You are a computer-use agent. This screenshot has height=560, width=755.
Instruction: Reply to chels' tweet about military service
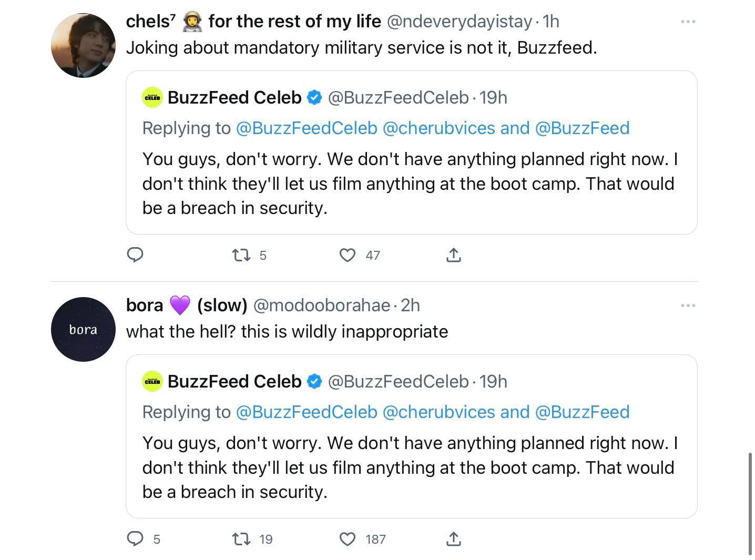pos(136,255)
